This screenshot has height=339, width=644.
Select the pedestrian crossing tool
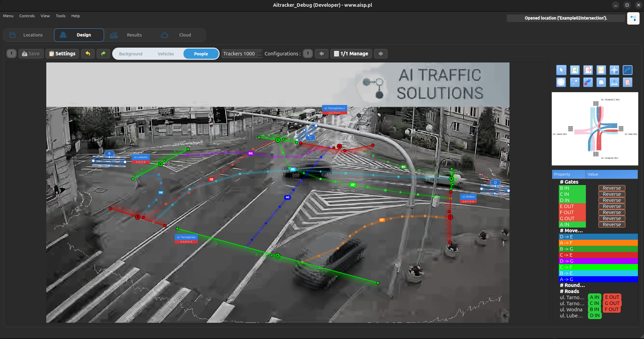pos(614,82)
